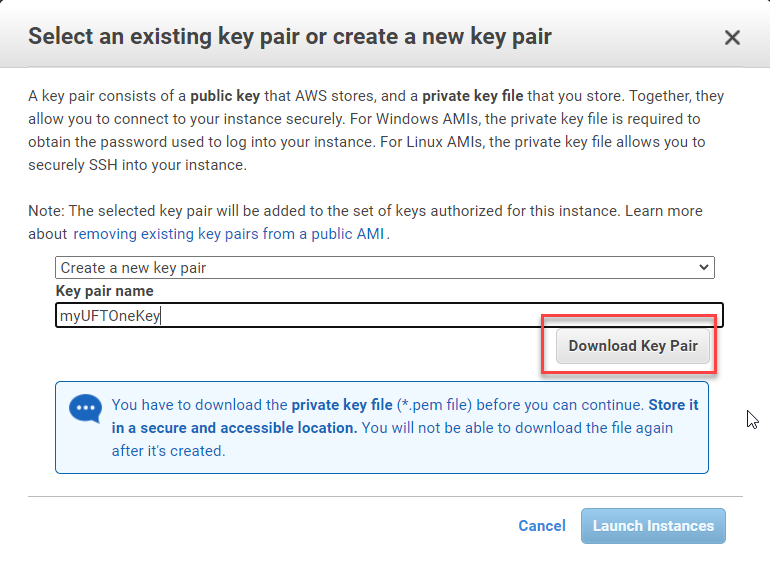Click bold 'private key file' in blue notice

coord(342,405)
